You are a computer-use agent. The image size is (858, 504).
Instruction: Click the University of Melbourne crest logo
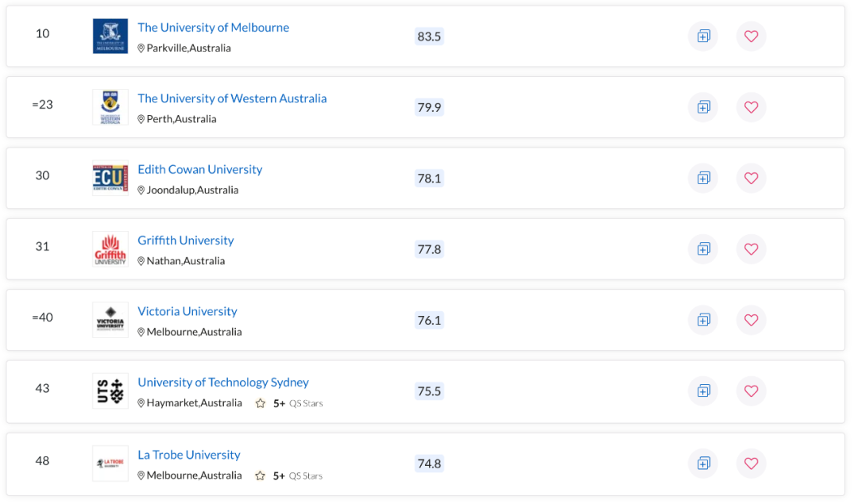coord(110,36)
